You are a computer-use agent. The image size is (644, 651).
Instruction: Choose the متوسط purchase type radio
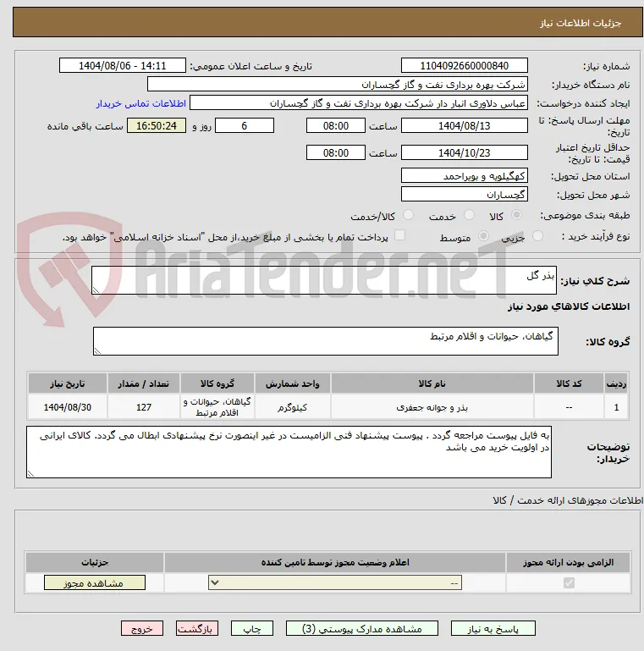pyautogui.click(x=483, y=236)
